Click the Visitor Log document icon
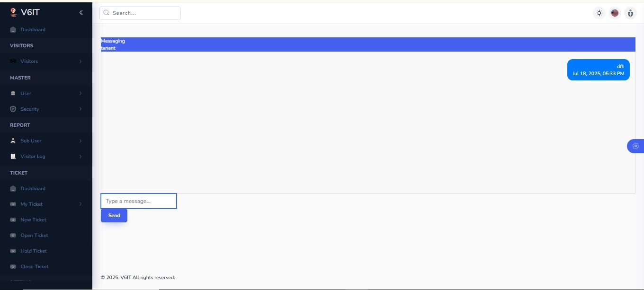 [x=13, y=156]
